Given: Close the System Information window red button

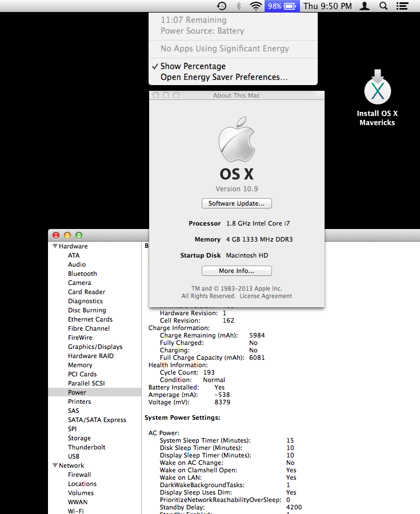Looking at the screenshot, I should click(x=56, y=235).
